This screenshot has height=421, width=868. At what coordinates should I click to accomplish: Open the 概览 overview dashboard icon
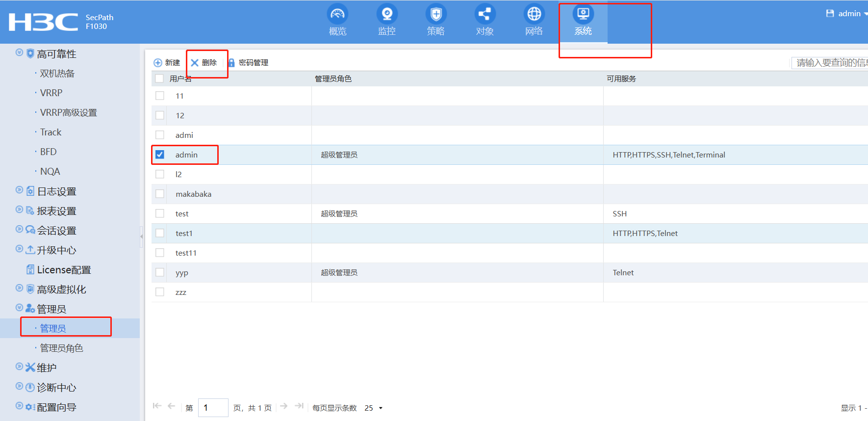337,14
